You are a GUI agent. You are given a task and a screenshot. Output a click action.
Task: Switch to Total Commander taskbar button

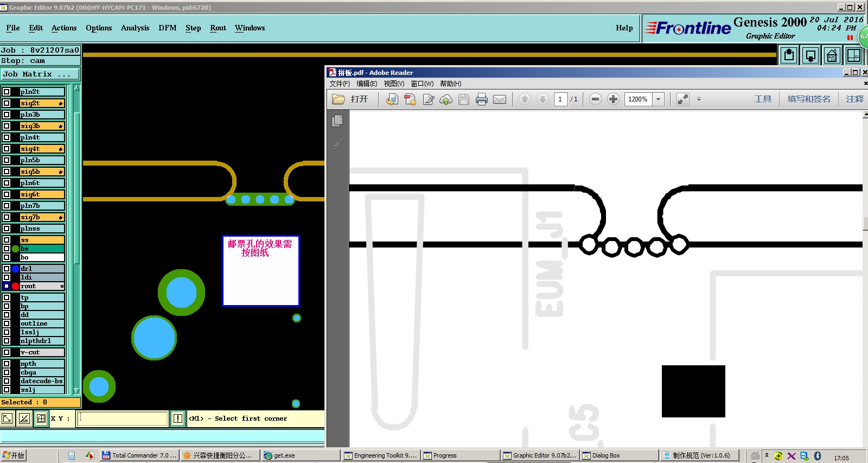(x=139, y=455)
